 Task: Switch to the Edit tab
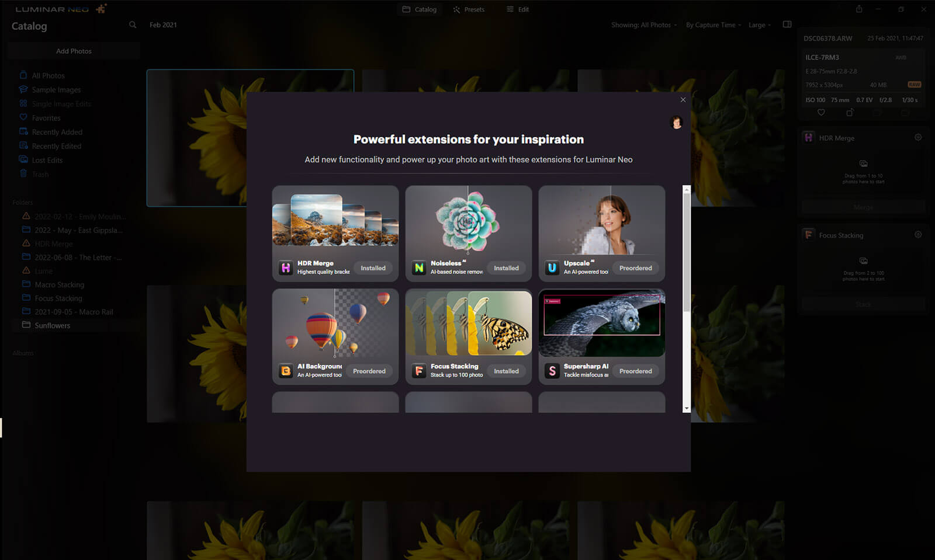coord(518,9)
